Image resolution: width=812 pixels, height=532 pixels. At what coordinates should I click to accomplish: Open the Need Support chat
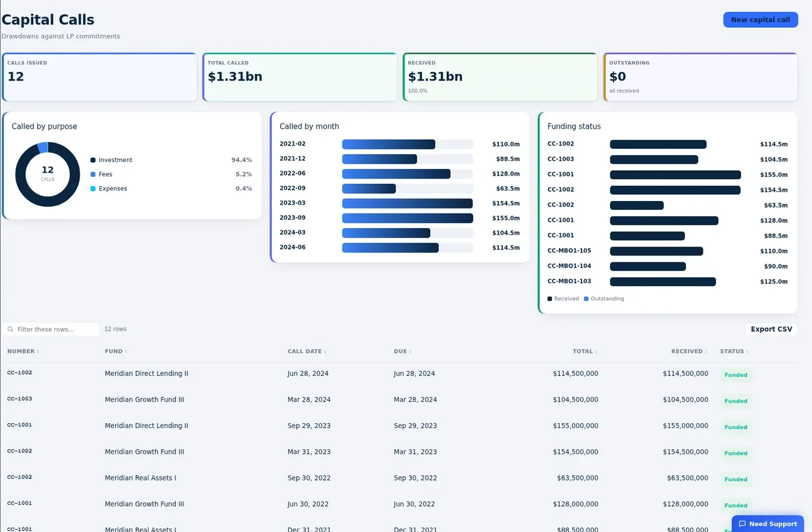coord(768,524)
